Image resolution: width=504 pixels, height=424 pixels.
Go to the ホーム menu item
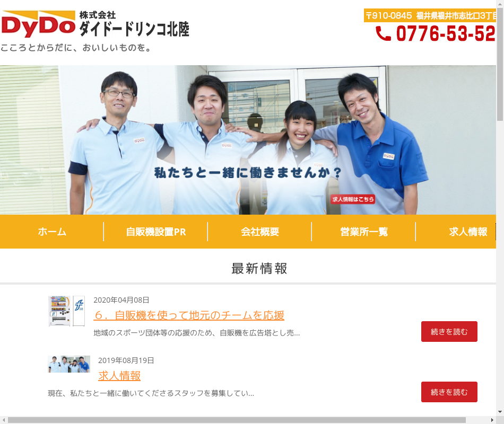coord(52,232)
